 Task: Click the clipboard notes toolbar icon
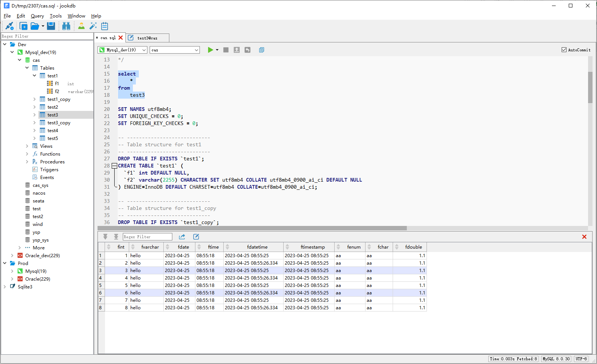105,26
